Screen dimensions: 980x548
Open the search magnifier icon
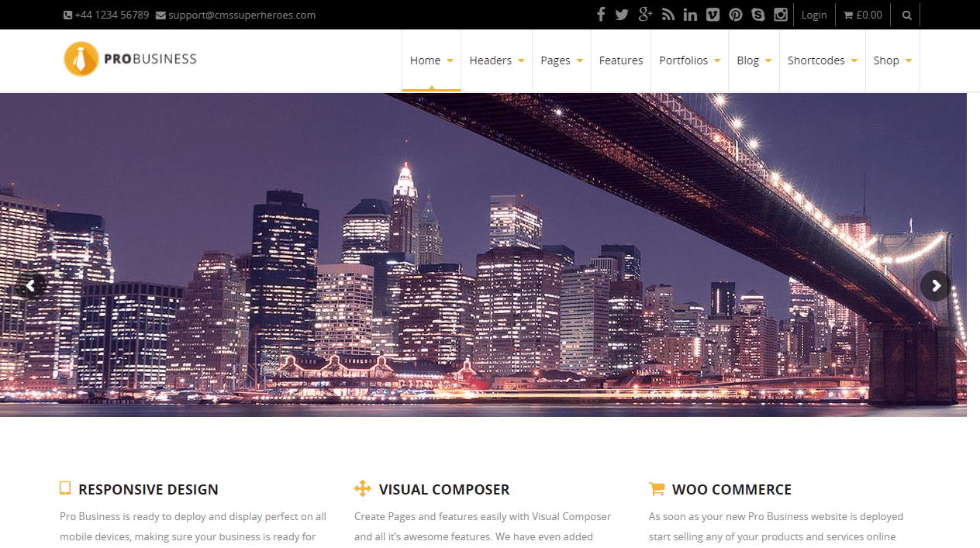(907, 15)
